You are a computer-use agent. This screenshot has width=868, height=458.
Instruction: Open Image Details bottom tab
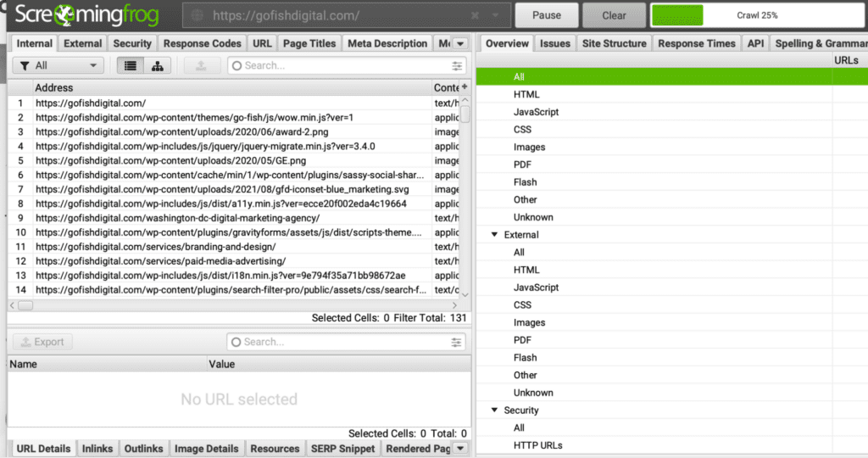[x=207, y=449]
